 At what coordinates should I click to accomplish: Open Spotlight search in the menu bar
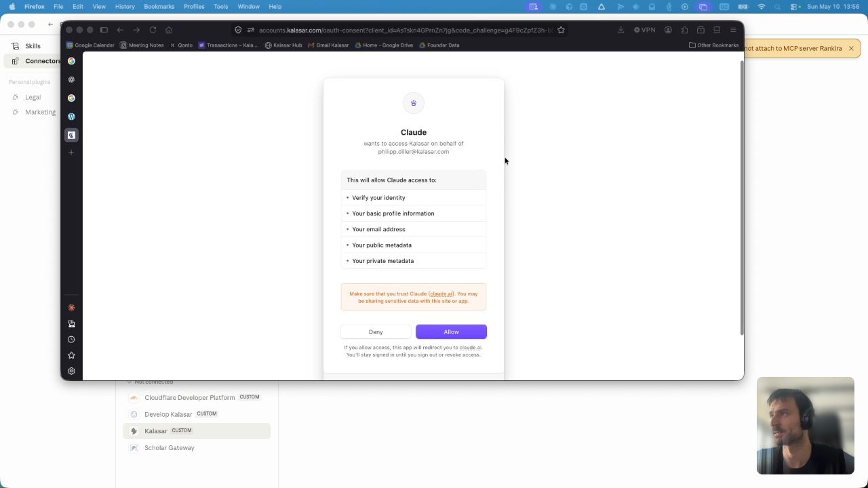(x=778, y=7)
